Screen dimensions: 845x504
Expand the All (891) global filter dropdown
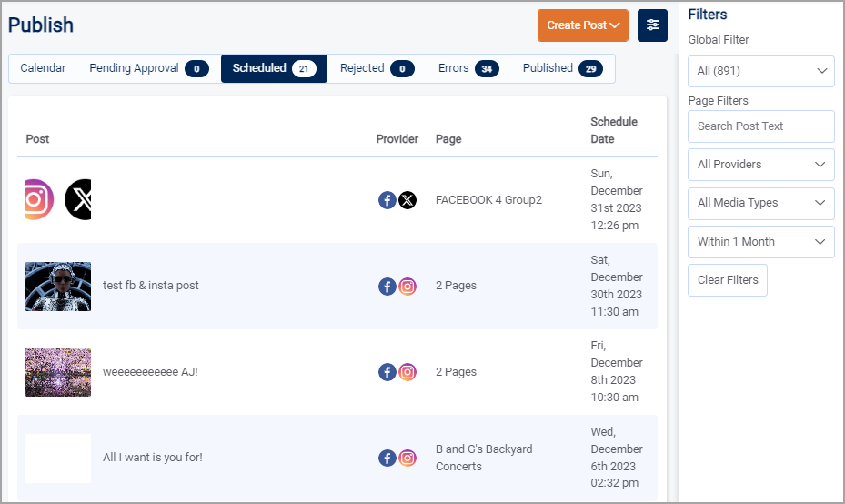pyautogui.click(x=761, y=71)
